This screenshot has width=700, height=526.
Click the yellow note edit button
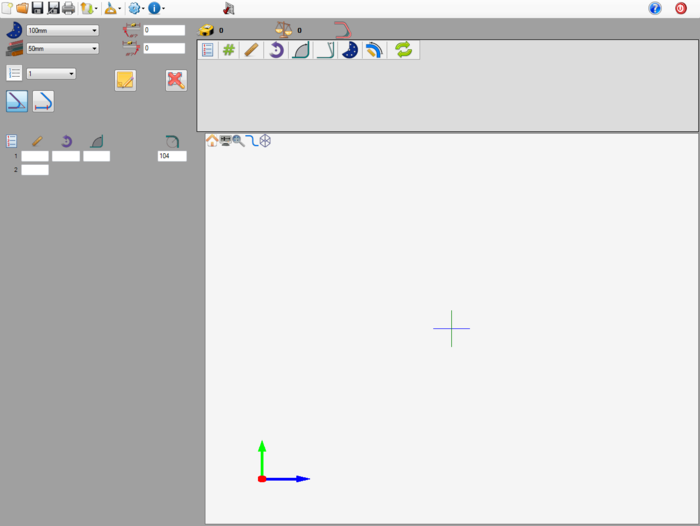125,80
